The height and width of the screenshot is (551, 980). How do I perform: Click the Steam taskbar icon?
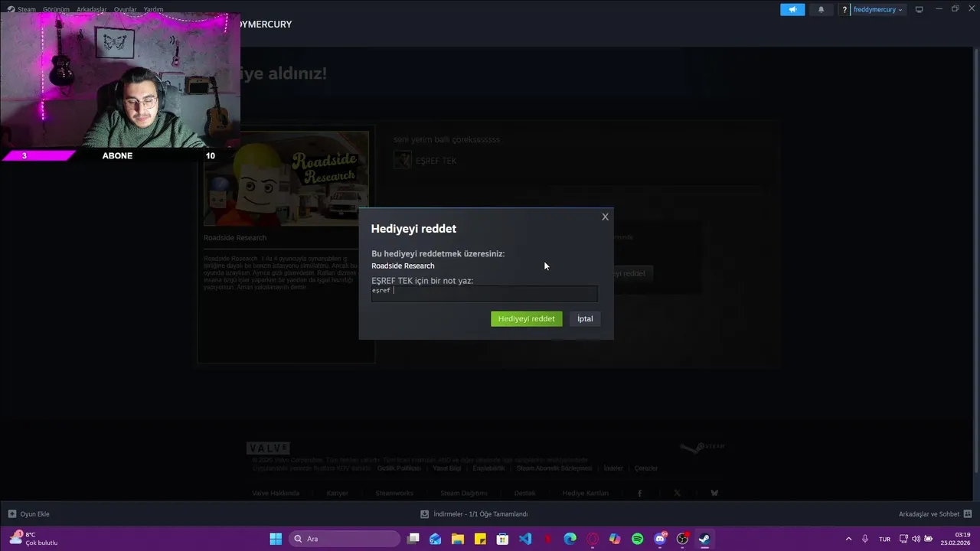coord(704,539)
